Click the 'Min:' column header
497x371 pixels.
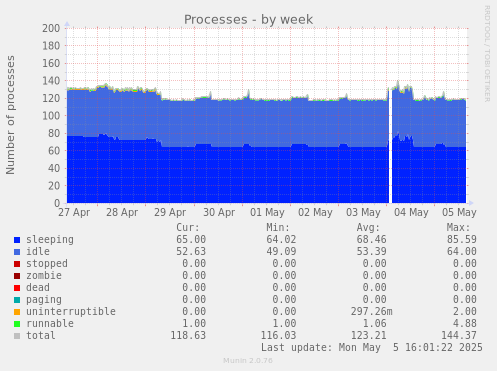pyautogui.click(x=278, y=228)
